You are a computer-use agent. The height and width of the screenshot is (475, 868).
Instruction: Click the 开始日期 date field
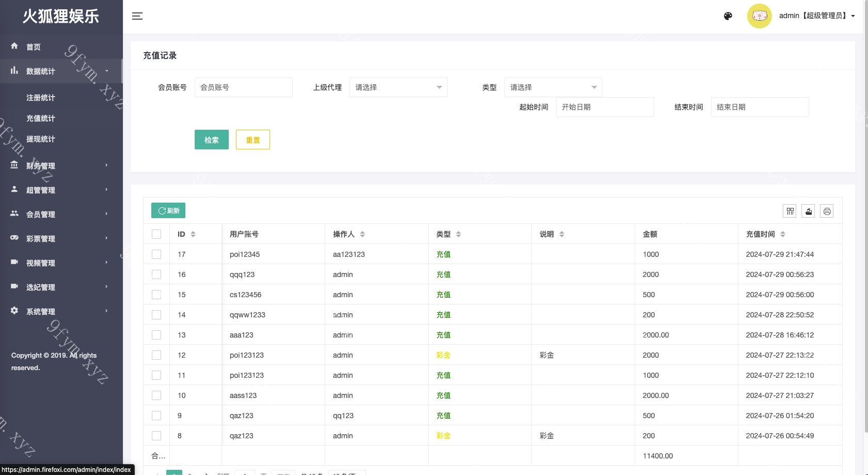tap(605, 107)
